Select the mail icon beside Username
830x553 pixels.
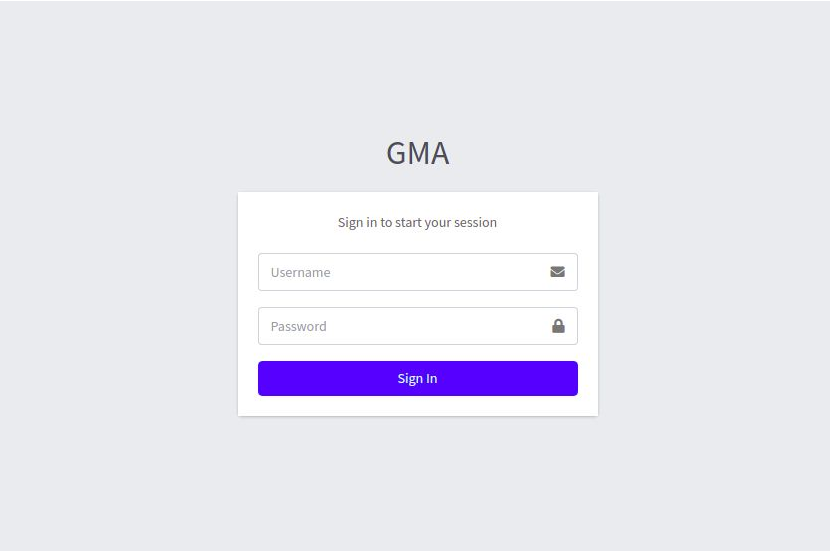[x=557, y=272]
